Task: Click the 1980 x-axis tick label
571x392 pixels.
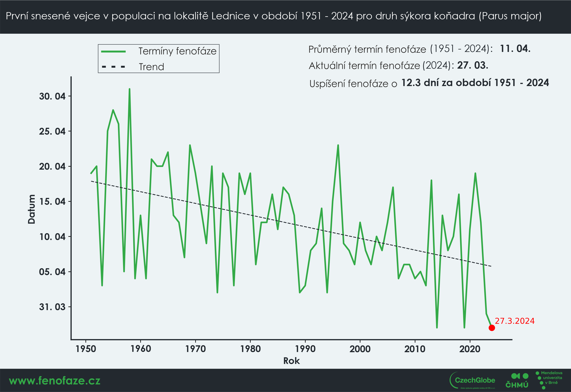Action: pyautogui.click(x=250, y=349)
